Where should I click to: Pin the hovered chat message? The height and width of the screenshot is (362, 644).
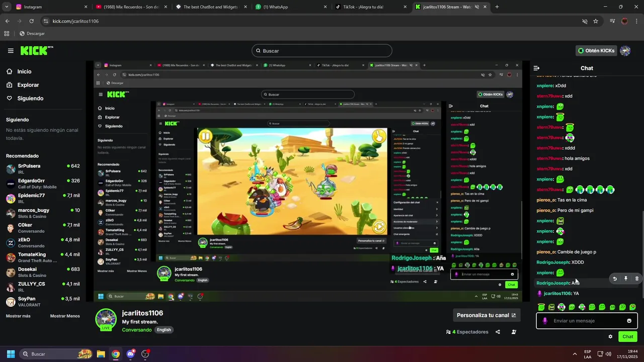pos(626,279)
